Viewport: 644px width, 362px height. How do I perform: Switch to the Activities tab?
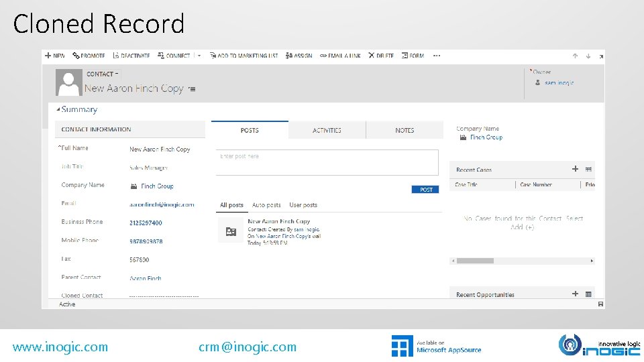point(327,130)
